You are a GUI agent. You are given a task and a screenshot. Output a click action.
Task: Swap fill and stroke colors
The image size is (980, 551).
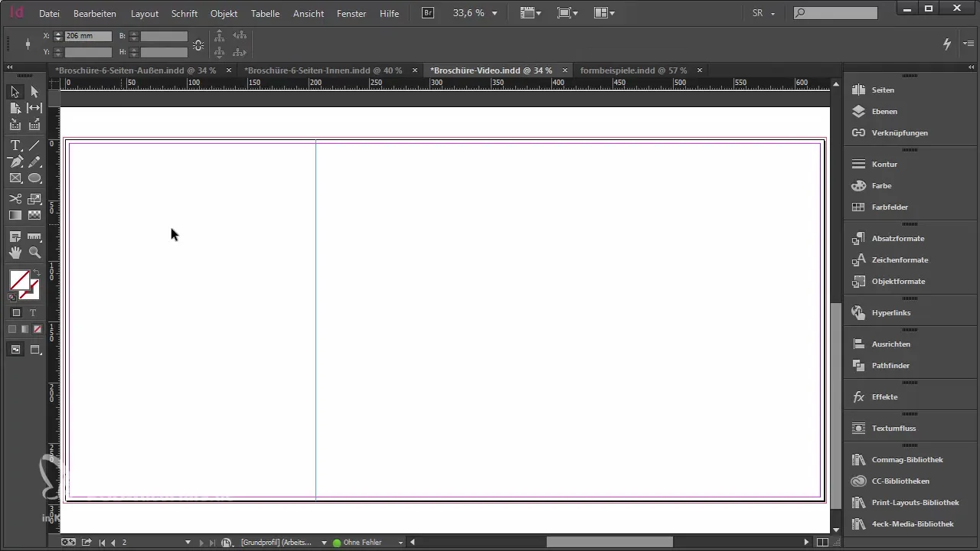pos(36,272)
